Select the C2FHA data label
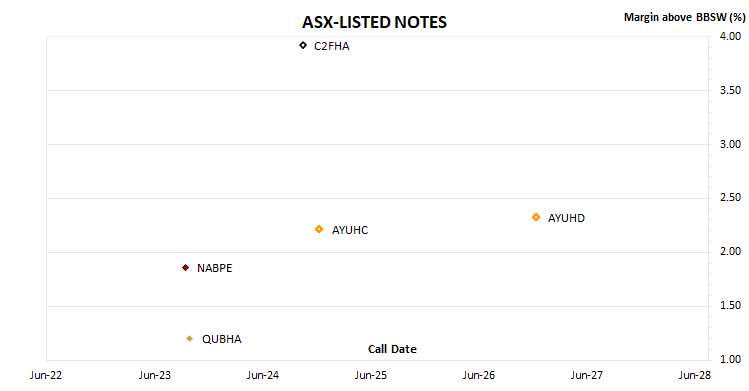749x391 pixels. (x=332, y=46)
